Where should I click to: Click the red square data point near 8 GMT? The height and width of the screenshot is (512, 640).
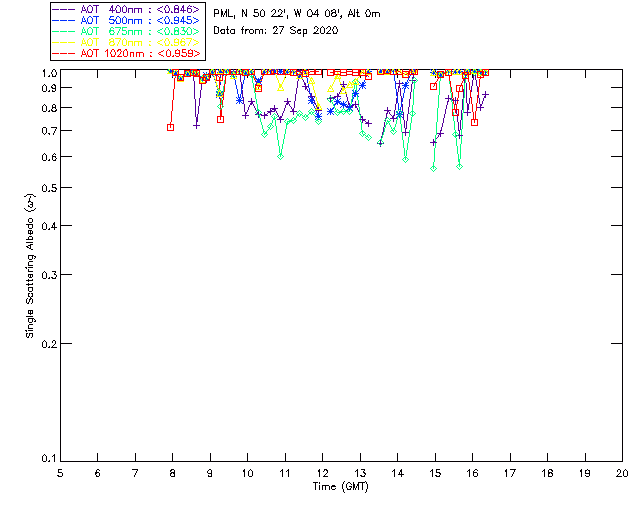pos(171,127)
